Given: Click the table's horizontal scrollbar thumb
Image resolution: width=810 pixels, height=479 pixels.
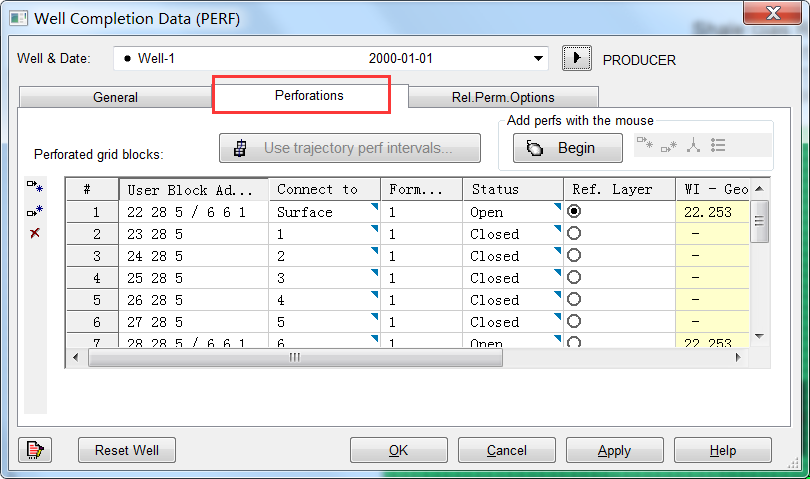Looking at the screenshot, I should [295, 358].
